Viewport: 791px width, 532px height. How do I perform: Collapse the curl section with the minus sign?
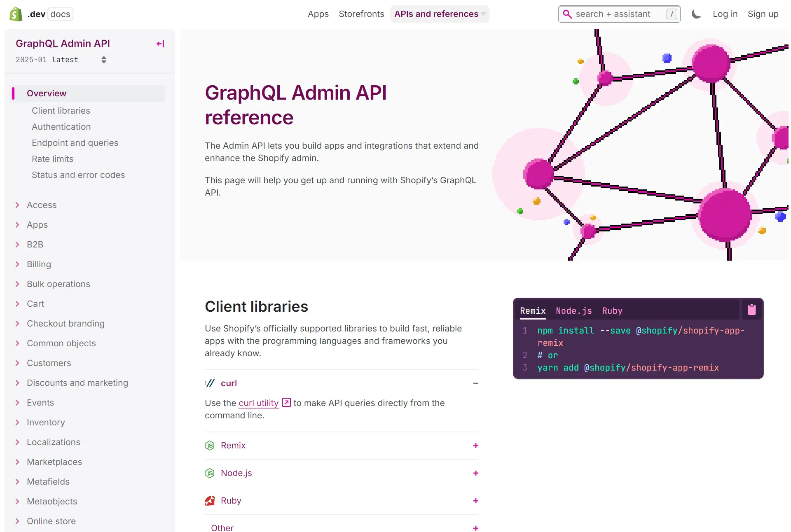tap(475, 383)
